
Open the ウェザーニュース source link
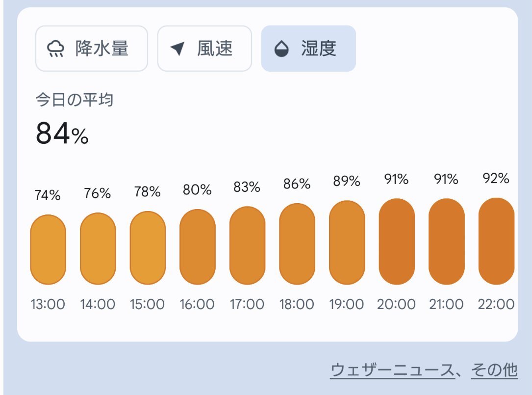[392, 370]
